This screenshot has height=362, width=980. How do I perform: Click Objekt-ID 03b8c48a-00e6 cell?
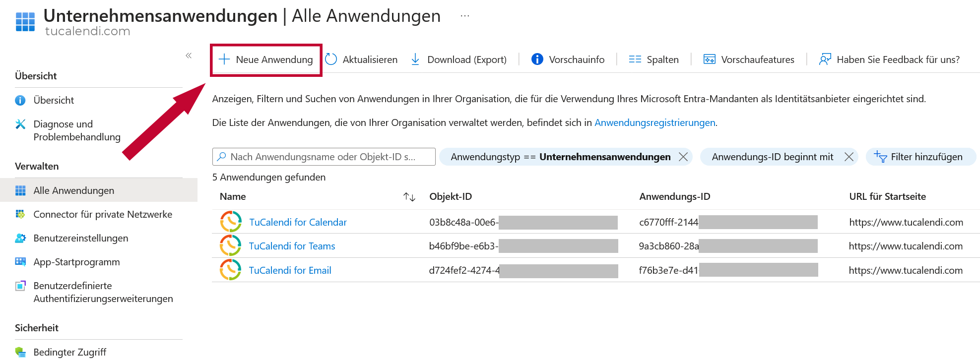pos(523,222)
